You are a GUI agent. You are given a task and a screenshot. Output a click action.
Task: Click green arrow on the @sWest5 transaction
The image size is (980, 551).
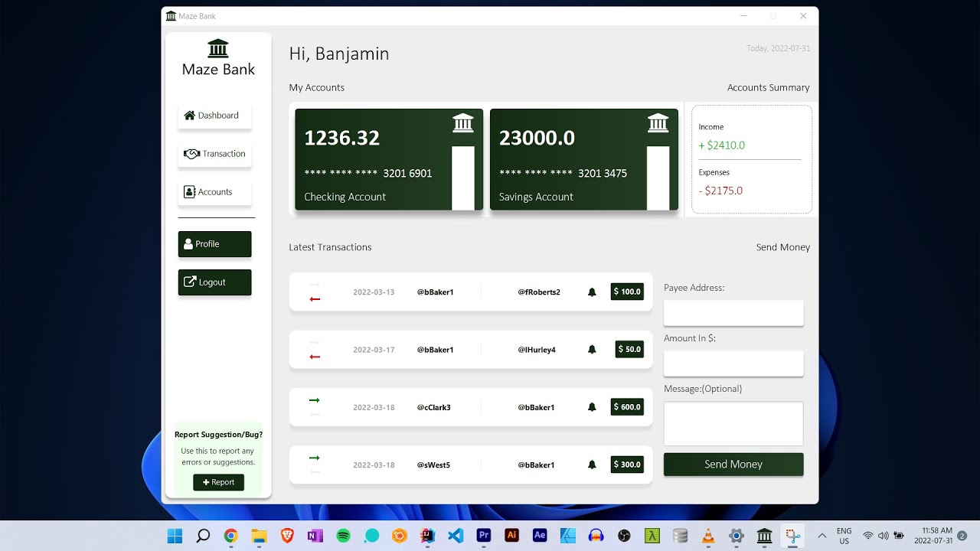coord(315,458)
